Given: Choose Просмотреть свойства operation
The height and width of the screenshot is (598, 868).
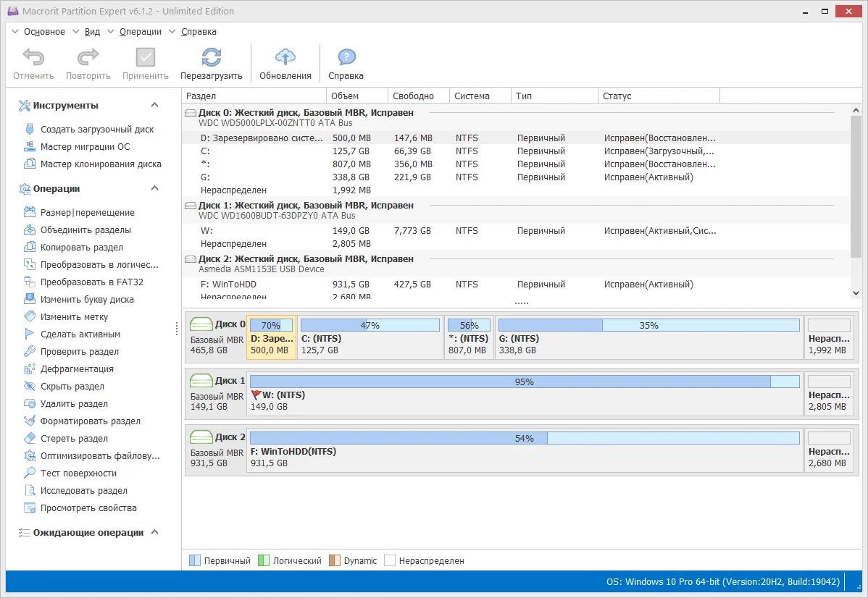Looking at the screenshot, I should 88,508.
